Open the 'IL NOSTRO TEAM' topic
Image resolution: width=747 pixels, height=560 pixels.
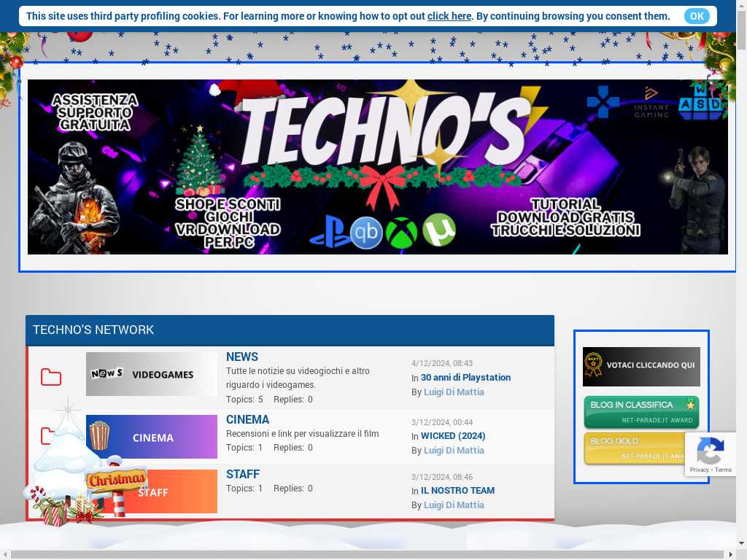pyautogui.click(x=458, y=491)
